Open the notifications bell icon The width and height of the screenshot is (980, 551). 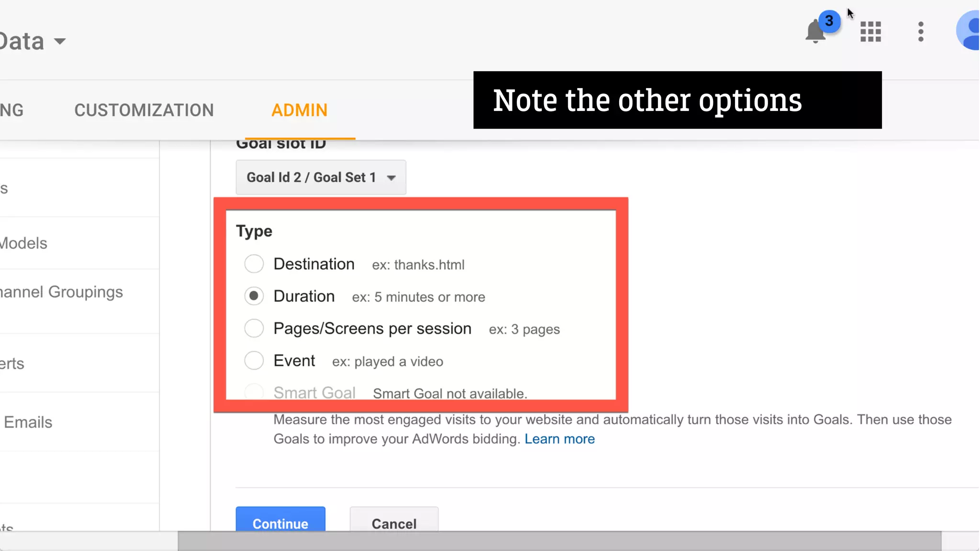[x=814, y=33]
